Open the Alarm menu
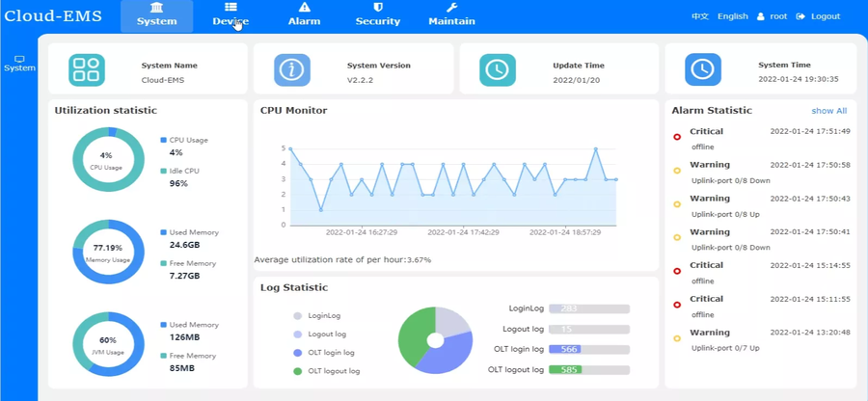The width and height of the screenshot is (868, 401). [x=304, y=15]
